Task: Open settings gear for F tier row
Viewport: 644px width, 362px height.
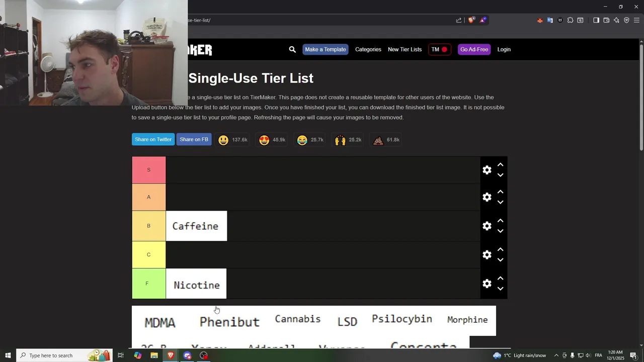Action: coord(487,284)
